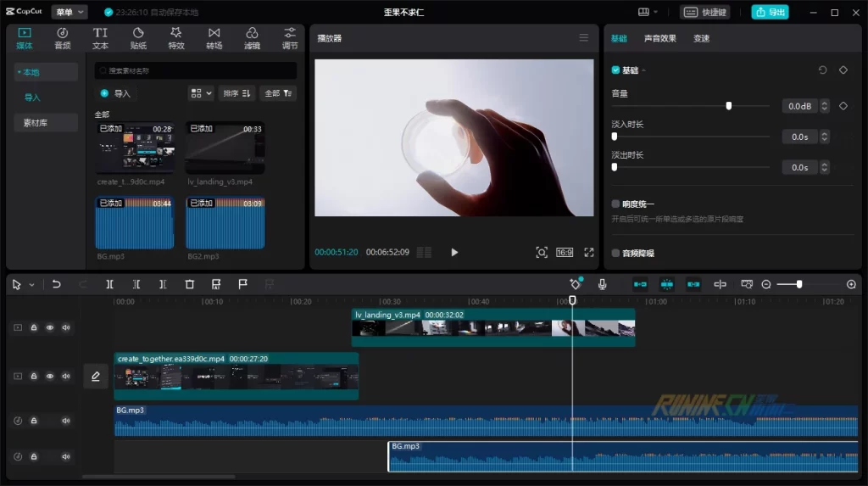Switch to the 声音效果 tab

point(659,38)
